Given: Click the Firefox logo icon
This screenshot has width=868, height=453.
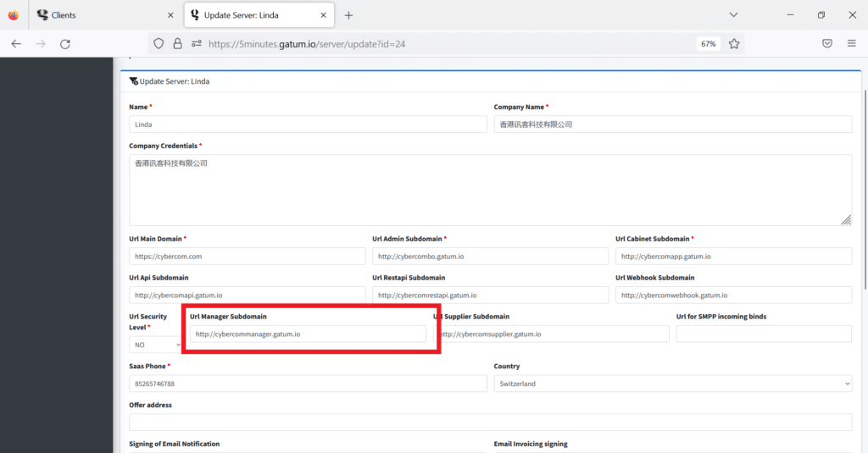Looking at the screenshot, I should coord(14,15).
